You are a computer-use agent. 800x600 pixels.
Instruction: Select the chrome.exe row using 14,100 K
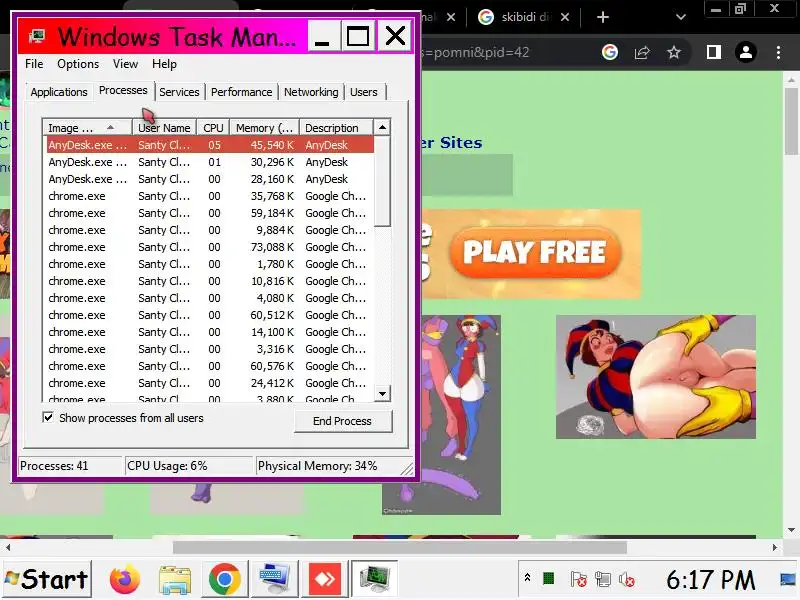tap(210, 332)
